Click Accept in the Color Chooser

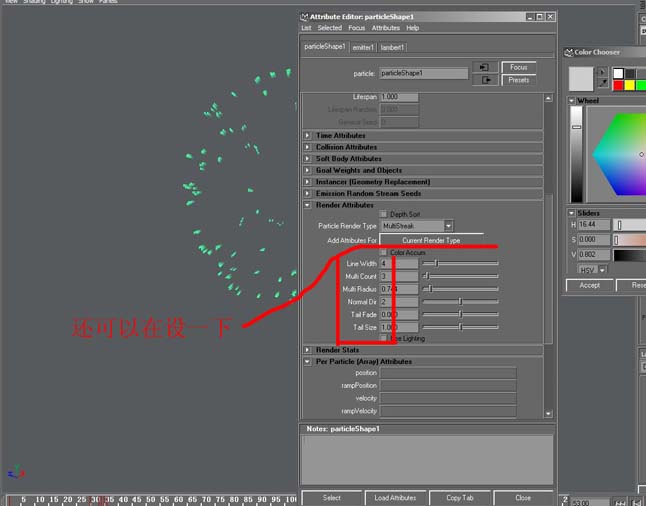coord(590,285)
